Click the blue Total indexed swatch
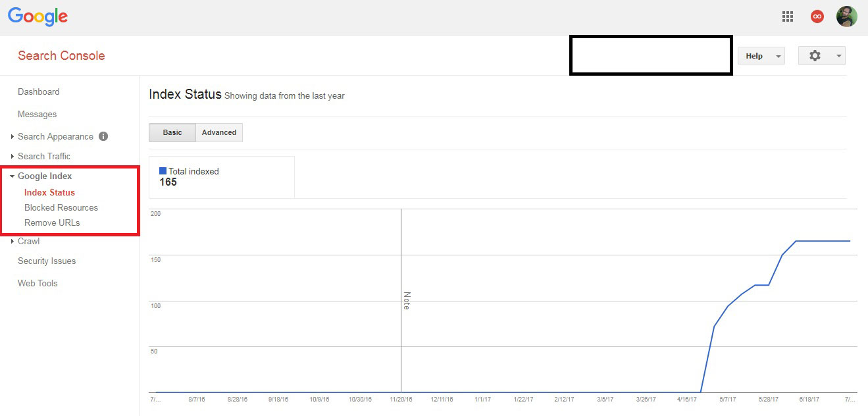 pyautogui.click(x=163, y=171)
